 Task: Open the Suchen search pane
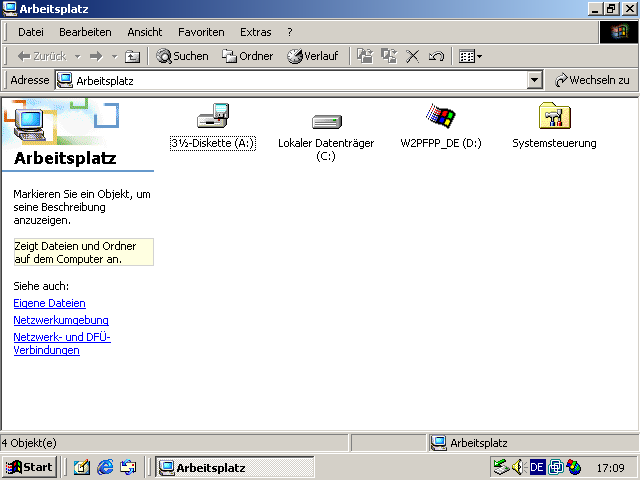coord(182,56)
